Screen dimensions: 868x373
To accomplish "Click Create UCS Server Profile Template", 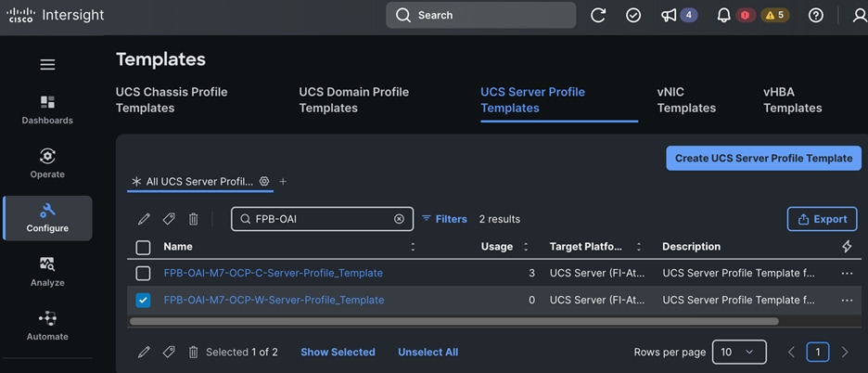I will [763, 158].
